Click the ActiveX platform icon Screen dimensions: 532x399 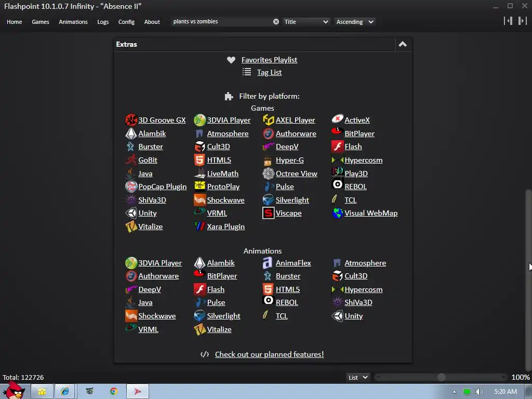[x=337, y=119]
